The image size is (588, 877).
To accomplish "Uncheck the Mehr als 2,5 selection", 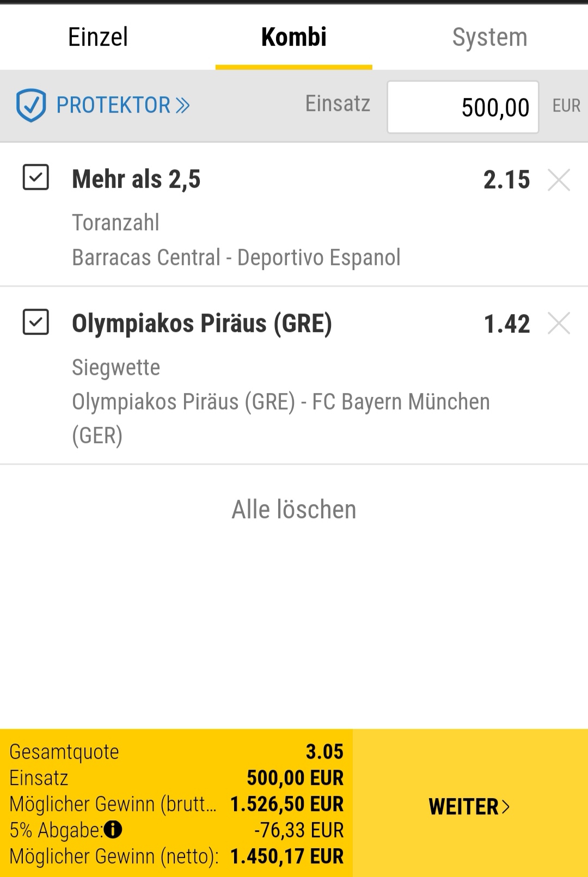I will [36, 177].
